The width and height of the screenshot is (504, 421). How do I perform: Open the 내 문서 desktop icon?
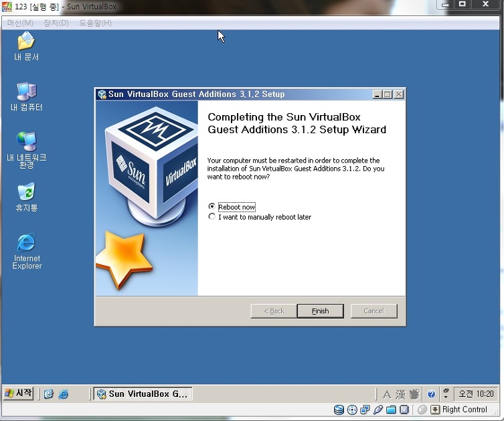click(26, 46)
